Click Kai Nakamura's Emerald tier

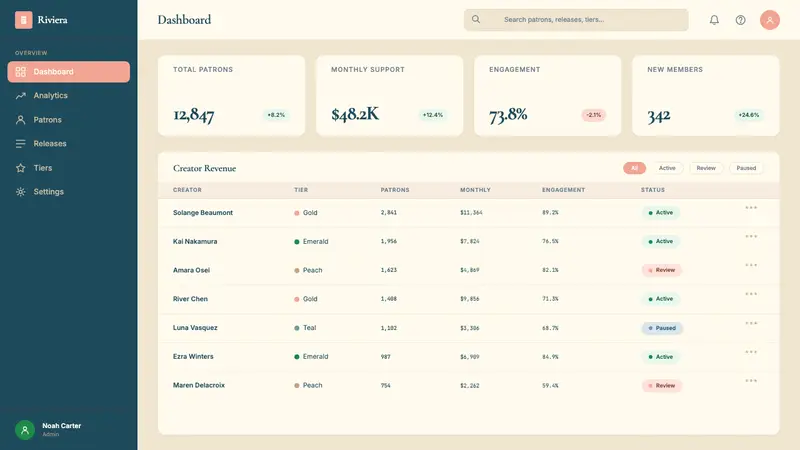pyautogui.click(x=311, y=241)
